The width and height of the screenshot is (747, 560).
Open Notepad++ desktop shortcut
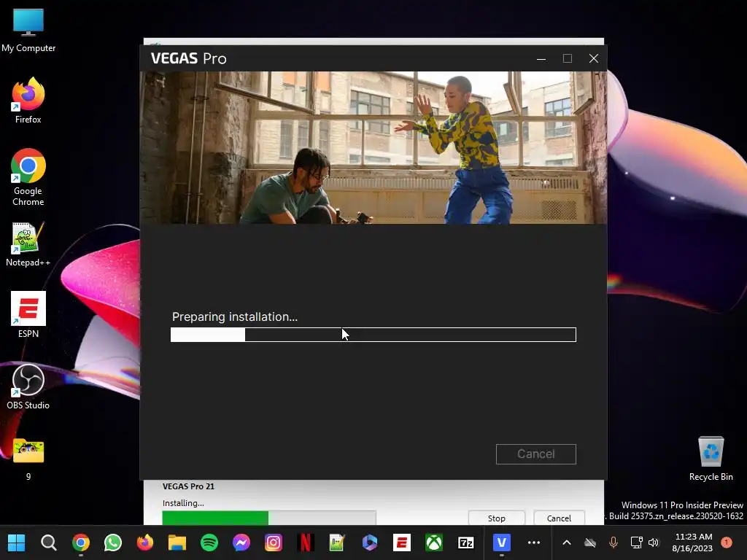click(28, 244)
